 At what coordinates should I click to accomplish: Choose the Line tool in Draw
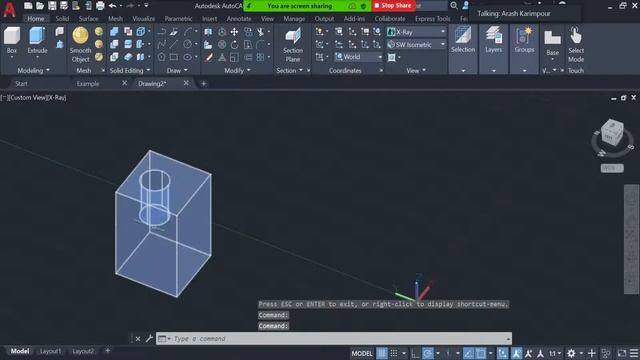(x=174, y=44)
